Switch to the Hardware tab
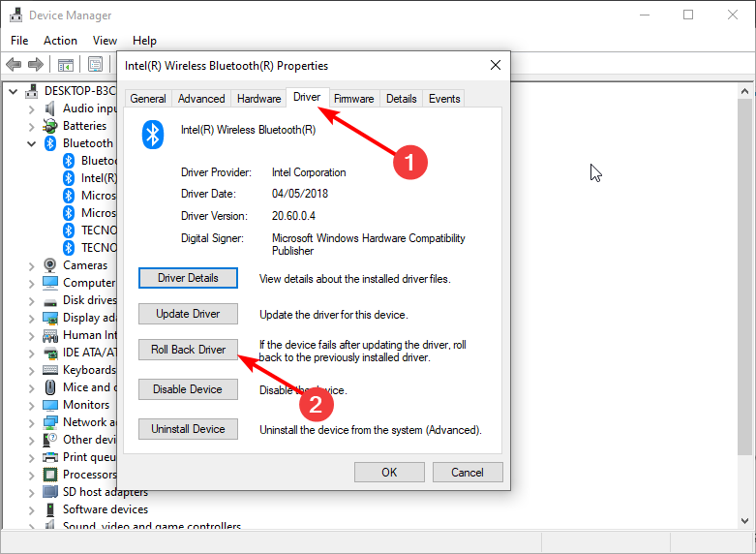 258,99
